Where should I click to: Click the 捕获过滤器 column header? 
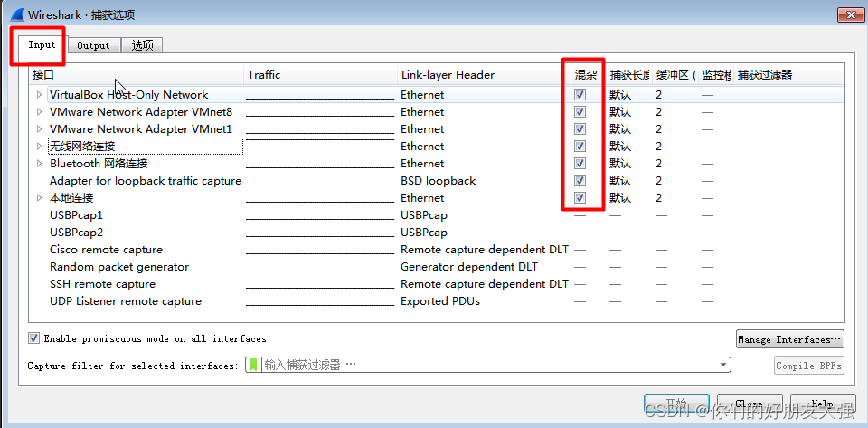[x=788, y=75]
